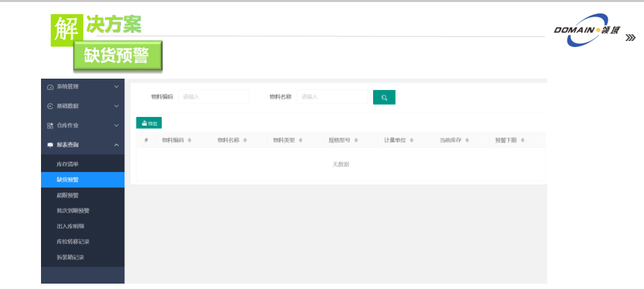The image size is (644, 289).
Task: Click the 无数据 empty table message
Action: pyautogui.click(x=341, y=164)
